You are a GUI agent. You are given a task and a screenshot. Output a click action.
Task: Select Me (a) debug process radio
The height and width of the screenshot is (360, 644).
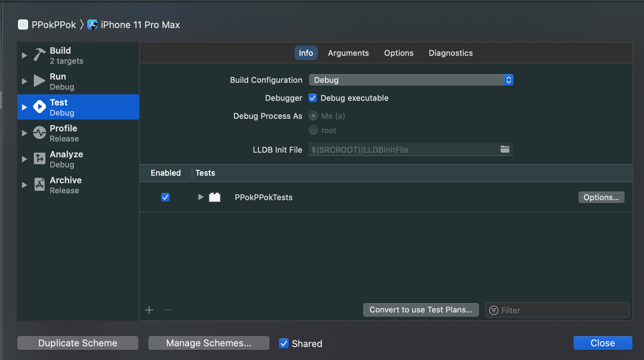(313, 116)
